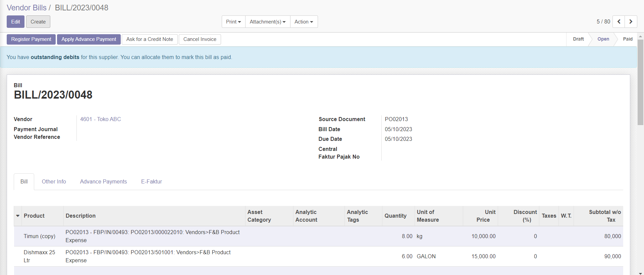Click the vertical scrollbar thumb
Image resolution: width=644 pixels, height=275 pixels.
click(640, 82)
